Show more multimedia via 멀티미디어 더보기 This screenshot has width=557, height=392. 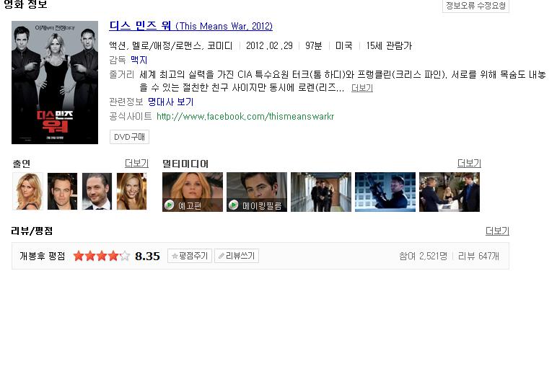(469, 163)
